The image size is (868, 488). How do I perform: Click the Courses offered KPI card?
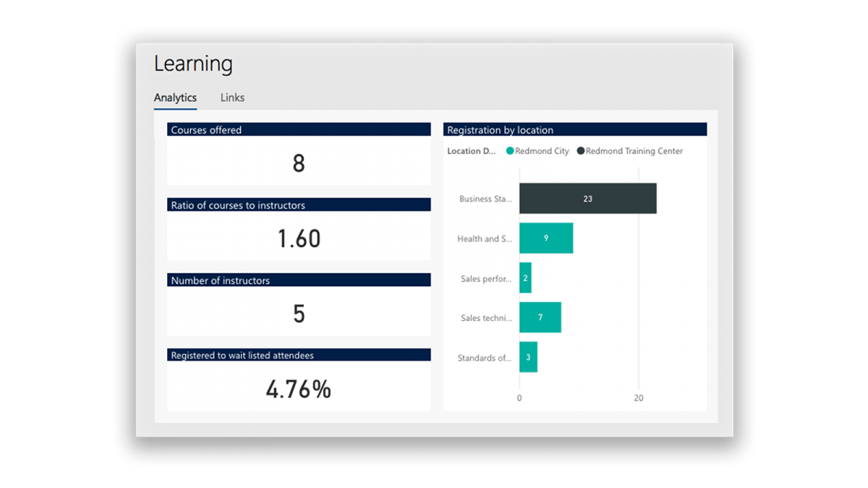(298, 154)
